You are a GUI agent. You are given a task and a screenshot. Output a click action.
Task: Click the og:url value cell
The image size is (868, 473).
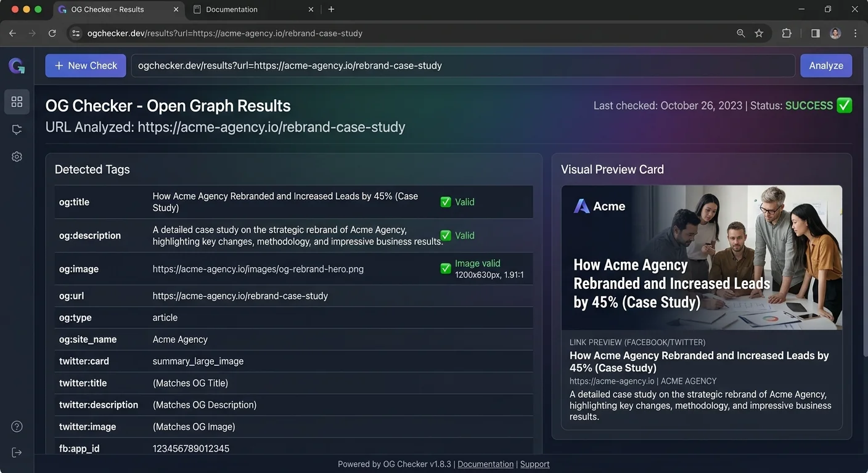240,296
